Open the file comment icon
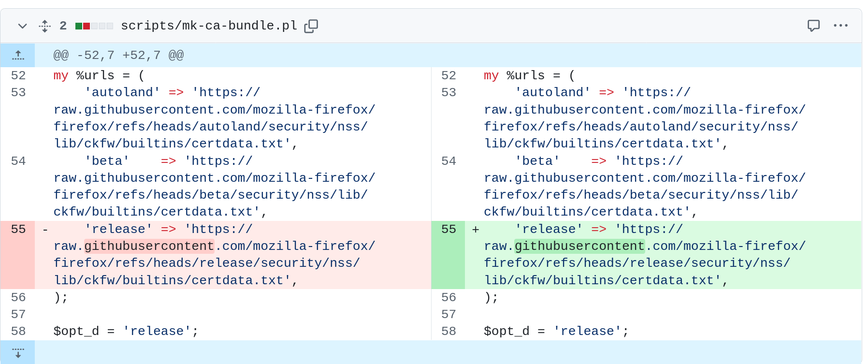 coord(813,26)
